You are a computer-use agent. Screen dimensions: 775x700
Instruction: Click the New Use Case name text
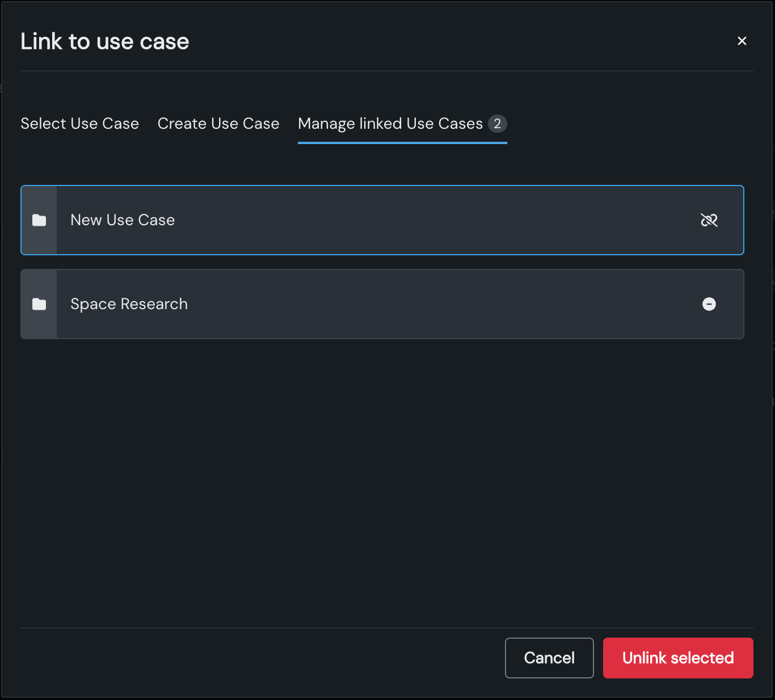(123, 220)
